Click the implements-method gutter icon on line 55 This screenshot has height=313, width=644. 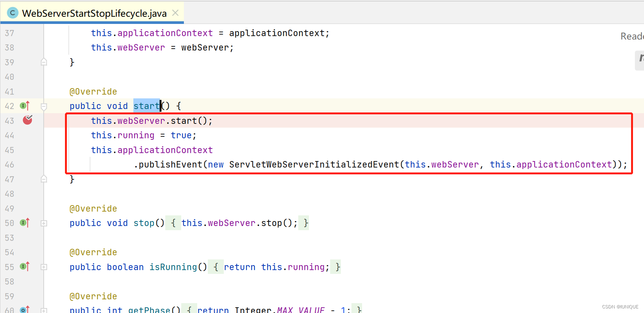(x=25, y=267)
